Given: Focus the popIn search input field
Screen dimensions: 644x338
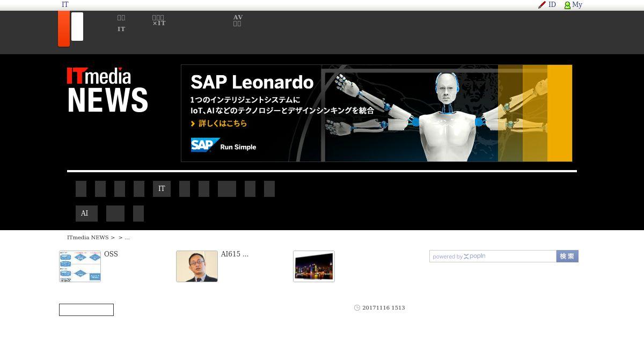Looking at the screenshot, I should tap(493, 256).
